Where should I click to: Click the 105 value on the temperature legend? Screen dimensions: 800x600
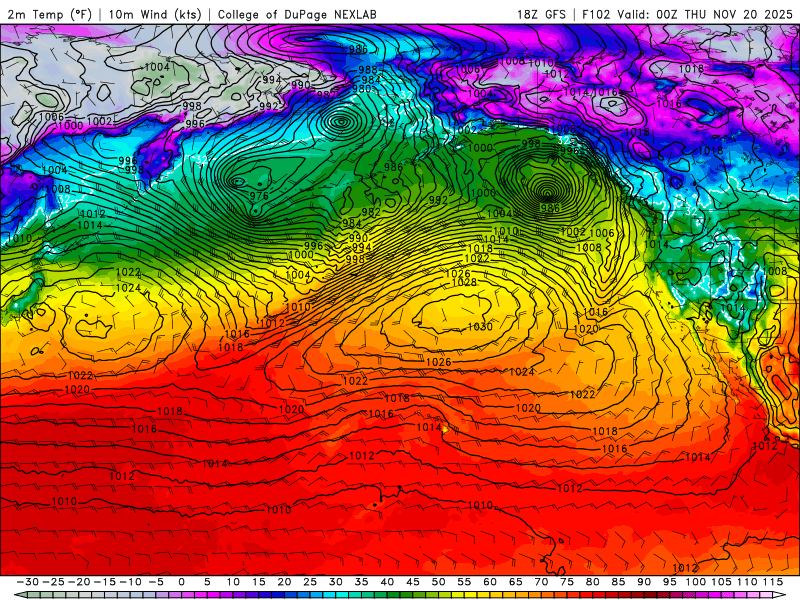click(721, 582)
